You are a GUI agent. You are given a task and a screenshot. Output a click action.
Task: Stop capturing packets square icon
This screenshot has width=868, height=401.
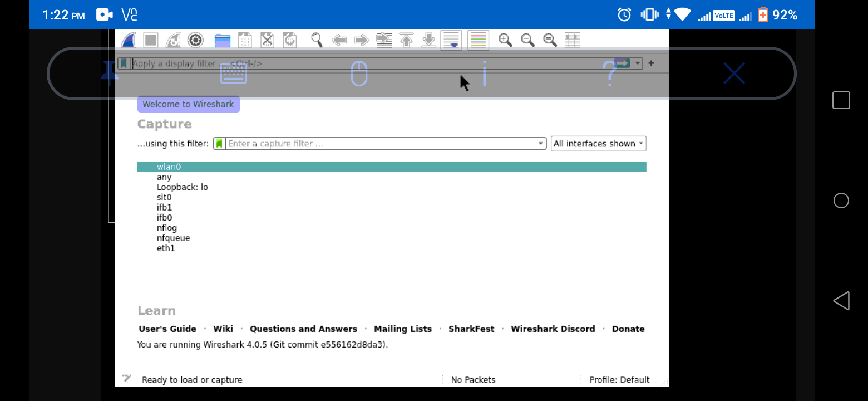pyautogui.click(x=151, y=40)
